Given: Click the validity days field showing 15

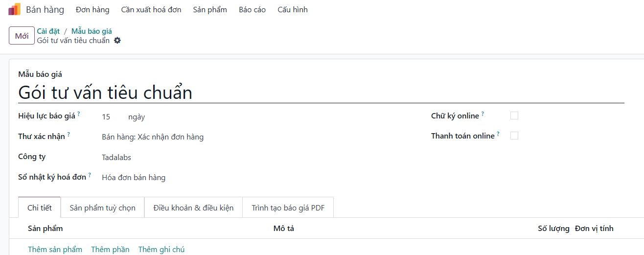Looking at the screenshot, I should pos(112,117).
